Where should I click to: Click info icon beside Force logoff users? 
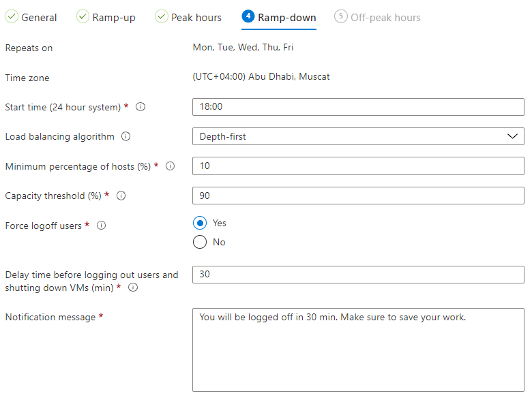(x=101, y=226)
